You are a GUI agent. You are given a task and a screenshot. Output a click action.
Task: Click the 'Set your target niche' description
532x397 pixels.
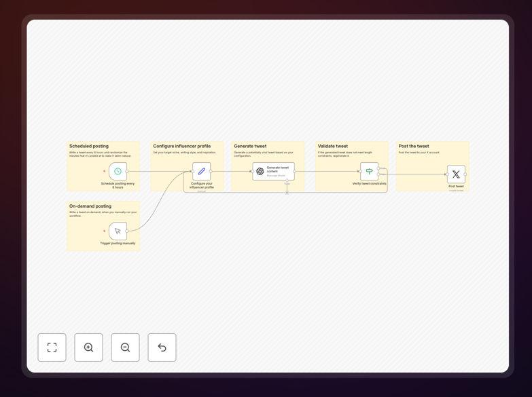(x=184, y=153)
